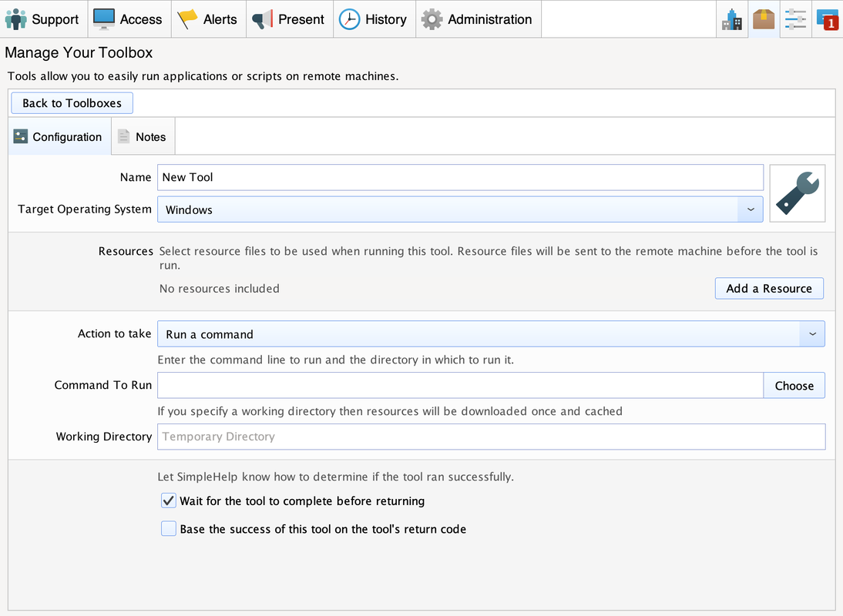Click the 'Manage Your Toolbox' heading
This screenshot has height=616, width=843.
coord(79,52)
